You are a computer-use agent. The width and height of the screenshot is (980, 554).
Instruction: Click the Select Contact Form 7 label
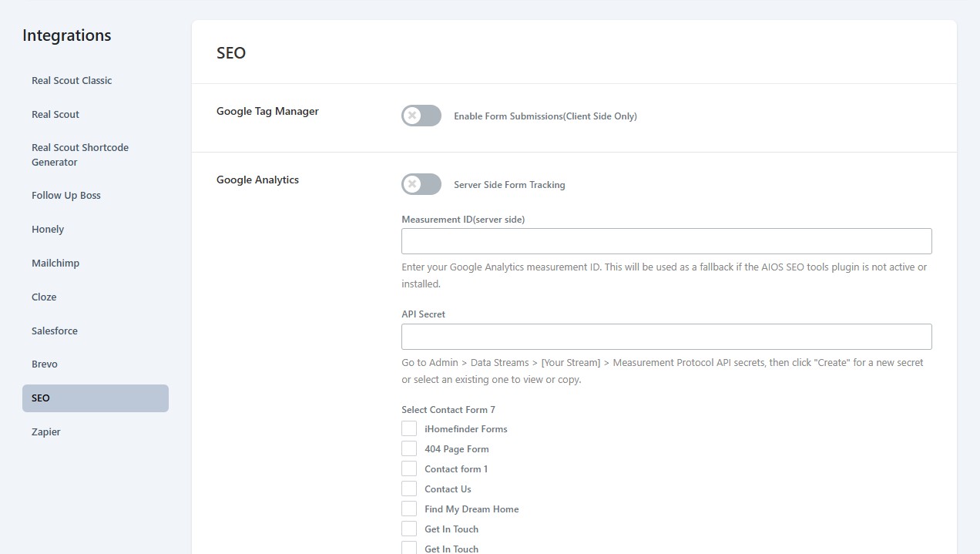[448, 409]
